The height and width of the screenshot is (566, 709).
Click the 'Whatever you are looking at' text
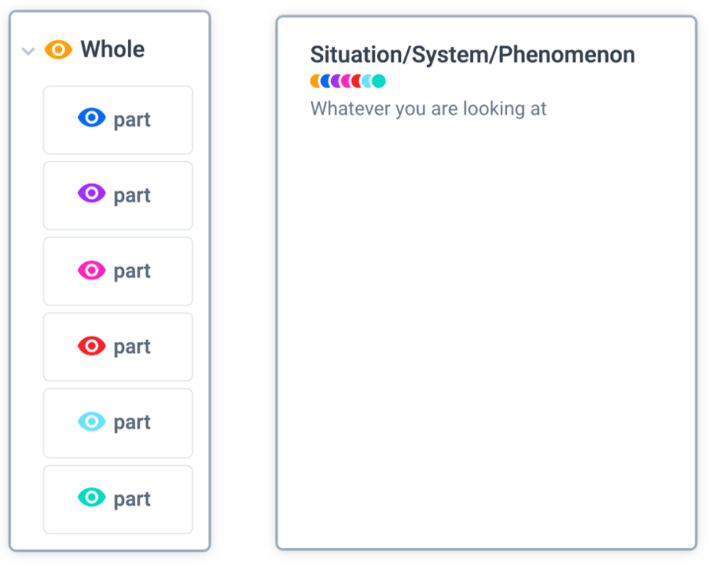428,108
